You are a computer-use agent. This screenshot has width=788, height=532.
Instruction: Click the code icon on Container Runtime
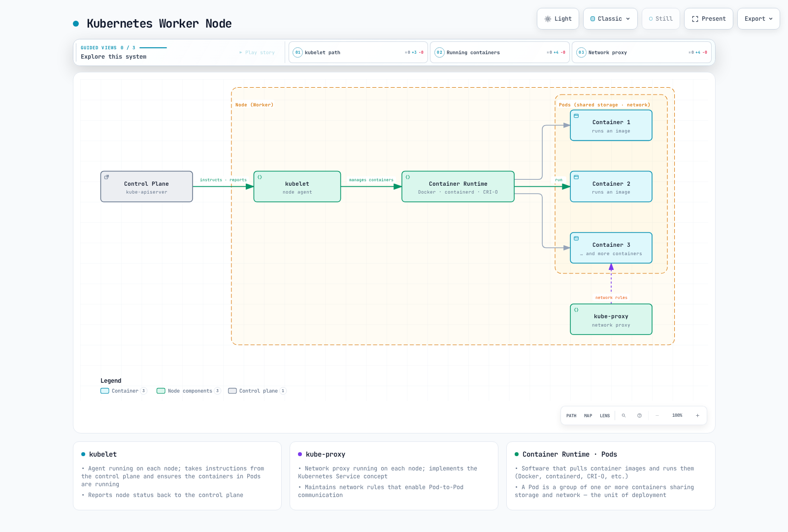pyautogui.click(x=408, y=177)
